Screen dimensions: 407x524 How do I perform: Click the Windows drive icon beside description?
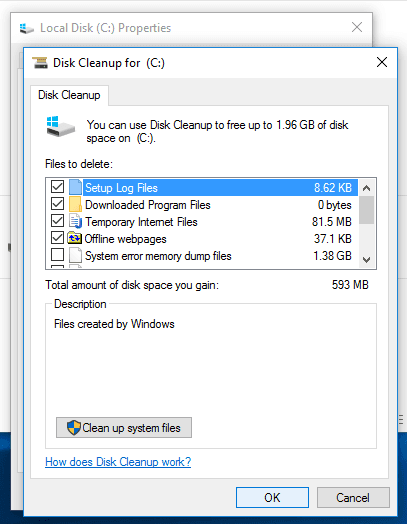pos(60,127)
